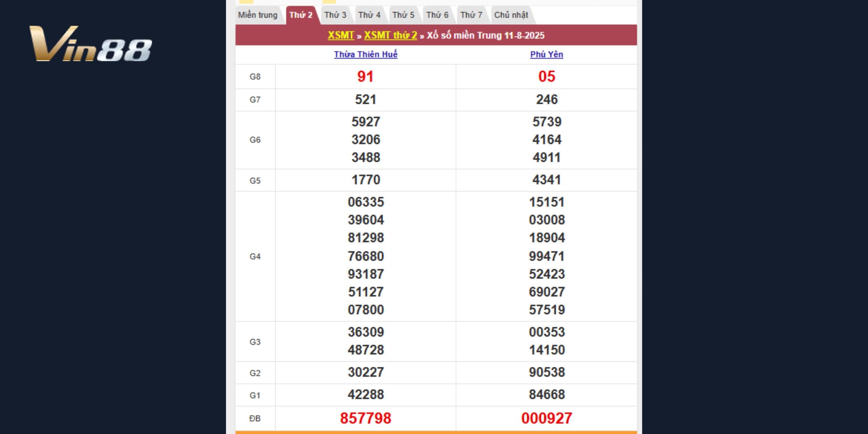Viewport: 868px width, 434px height.
Task: Click the G4 row label
Action: coord(255,257)
